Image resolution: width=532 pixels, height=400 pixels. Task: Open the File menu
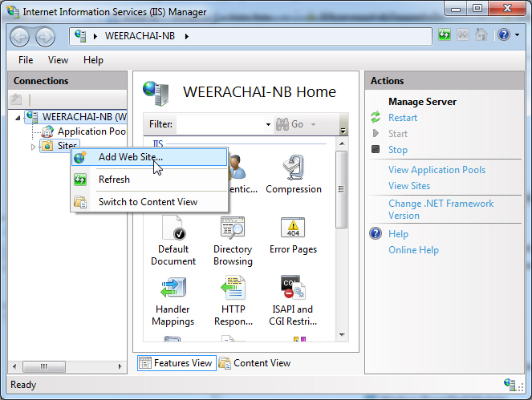pyautogui.click(x=26, y=60)
